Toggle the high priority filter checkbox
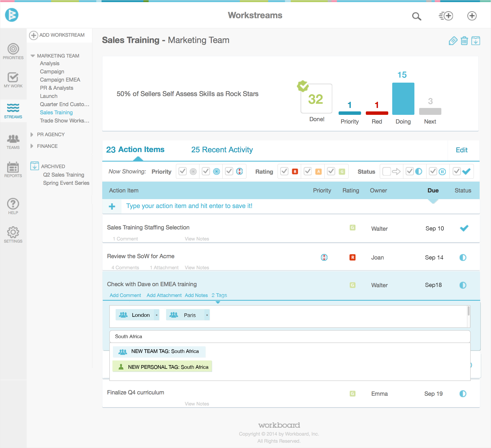The image size is (491, 448). (x=229, y=172)
